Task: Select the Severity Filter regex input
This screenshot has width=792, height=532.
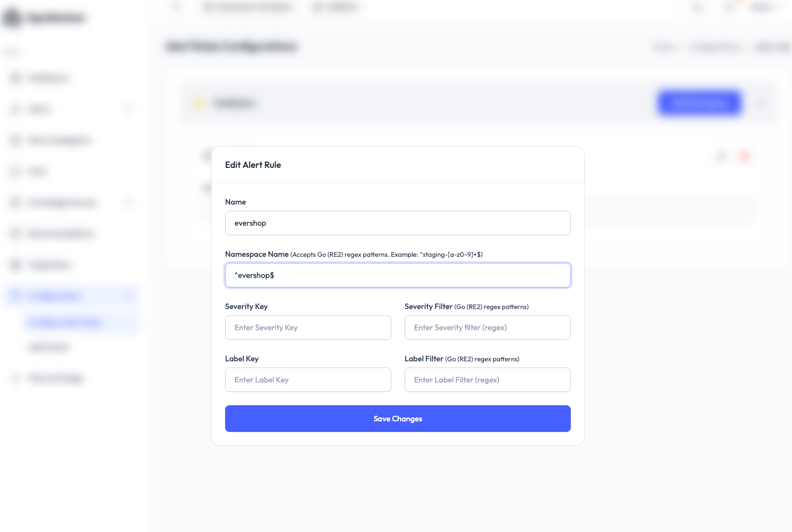Action: pos(487,327)
